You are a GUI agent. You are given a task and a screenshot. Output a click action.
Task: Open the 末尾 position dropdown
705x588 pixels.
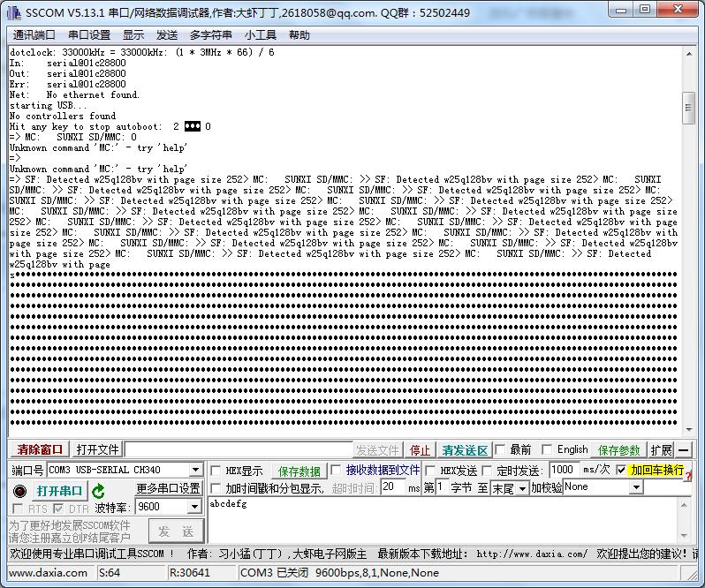click(x=522, y=488)
